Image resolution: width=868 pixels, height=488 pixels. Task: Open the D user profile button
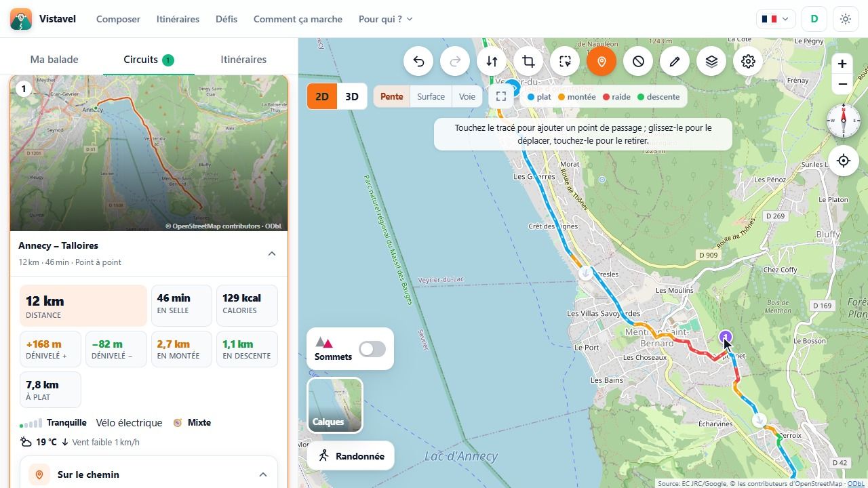tap(814, 19)
